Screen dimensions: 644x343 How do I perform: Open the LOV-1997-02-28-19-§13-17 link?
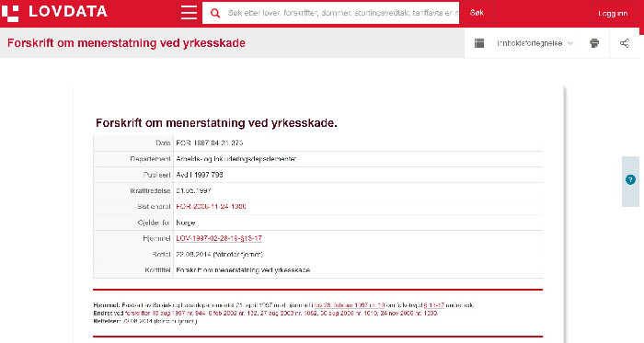click(219, 238)
